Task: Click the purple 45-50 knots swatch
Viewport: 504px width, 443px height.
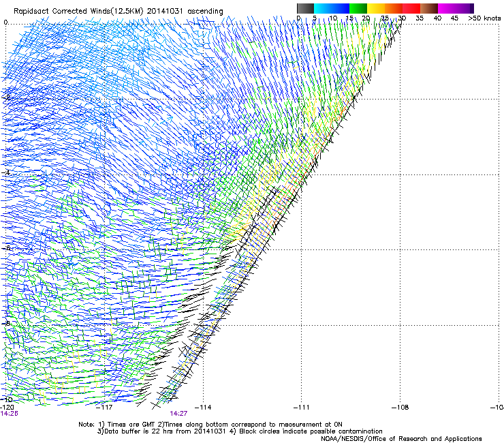Action: tap(464, 8)
